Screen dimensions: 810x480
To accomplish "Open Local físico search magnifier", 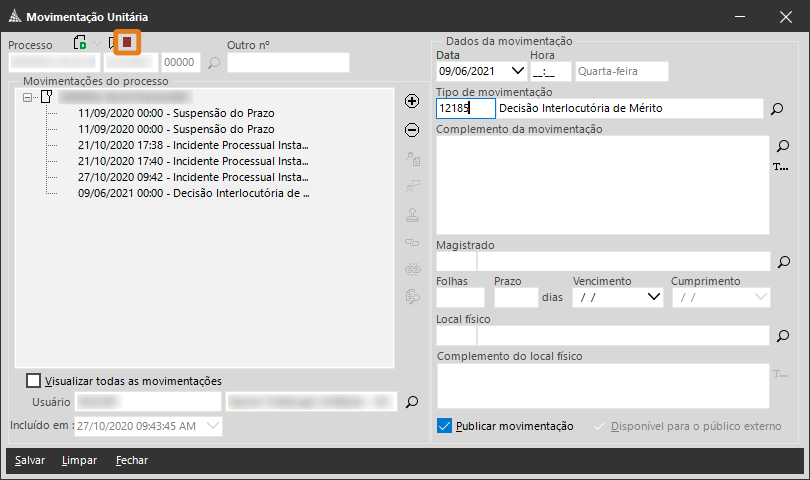I will [x=783, y=336].
